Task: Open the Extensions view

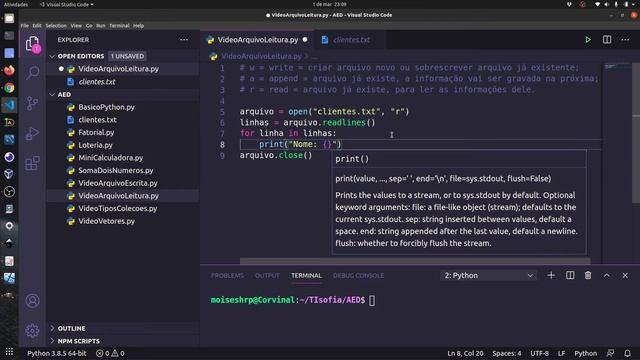Action: (32, 163)
